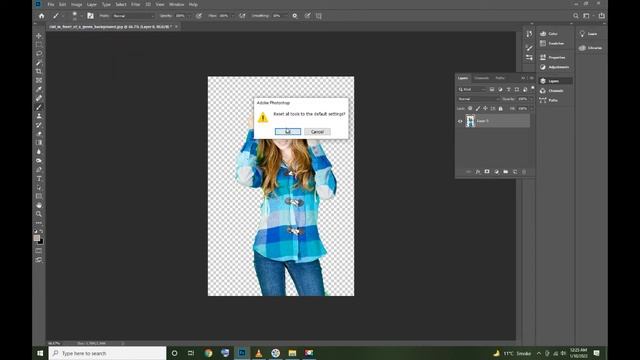Viewport: 640px width, 360px height.
Task: Select the Brush tool in toolbox
Action: pyautogui.click(x=39, y=107)
